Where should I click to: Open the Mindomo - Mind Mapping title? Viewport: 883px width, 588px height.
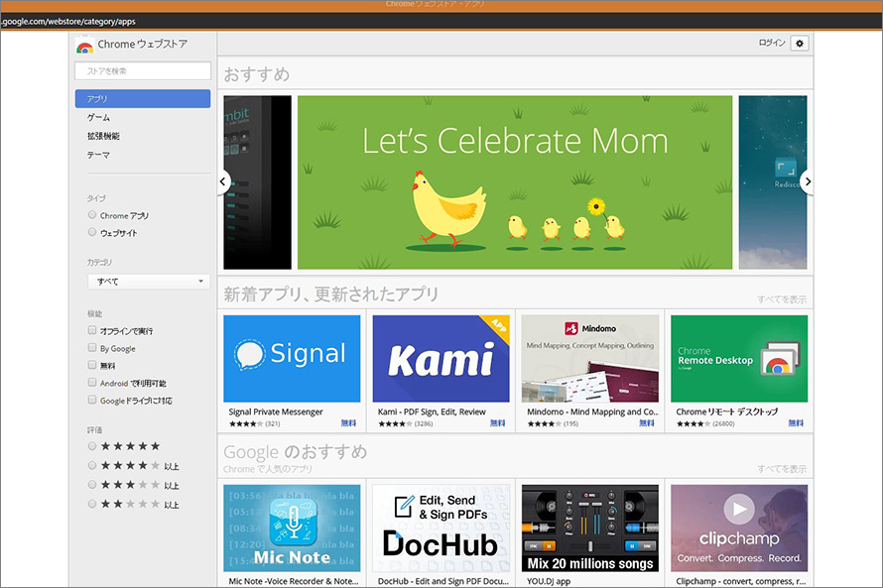point(592,412)
